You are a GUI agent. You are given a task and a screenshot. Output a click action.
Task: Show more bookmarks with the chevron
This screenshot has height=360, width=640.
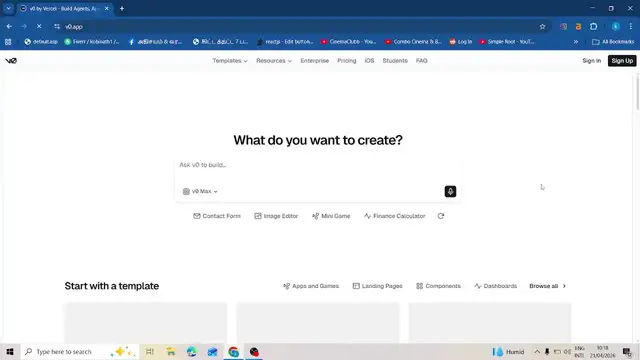pos(576,42)
